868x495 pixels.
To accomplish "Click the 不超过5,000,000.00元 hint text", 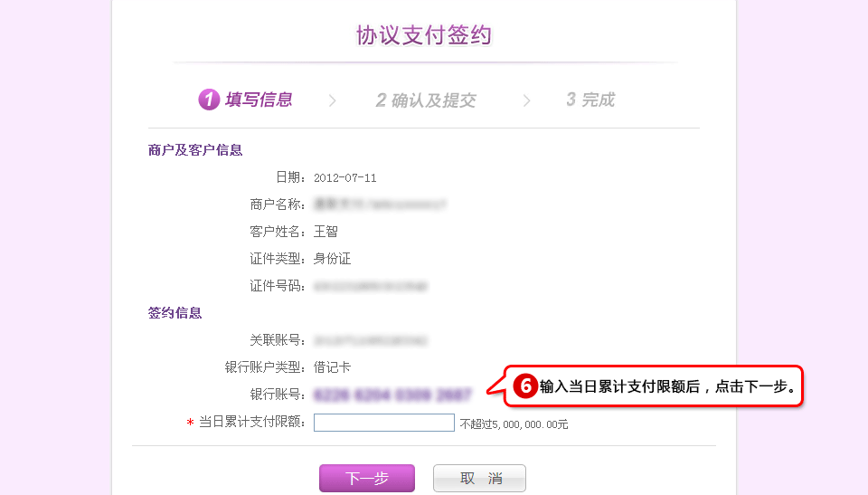I will pos(514,424).
